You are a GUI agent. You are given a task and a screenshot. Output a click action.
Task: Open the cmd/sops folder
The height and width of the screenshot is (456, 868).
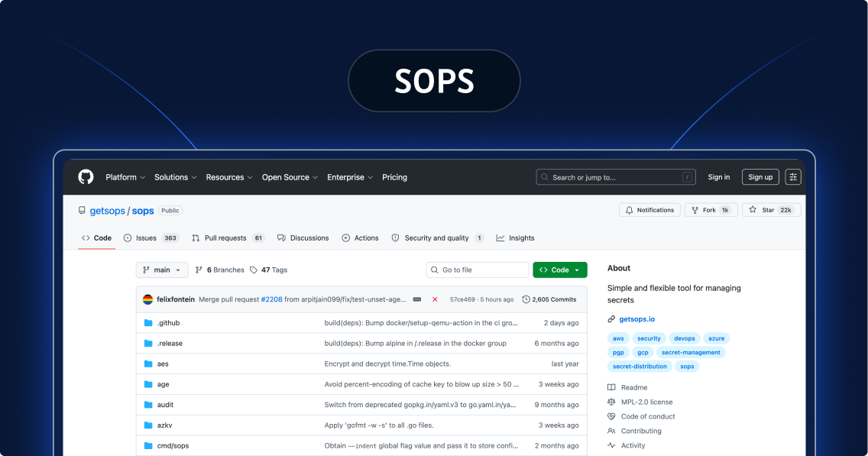173,446
